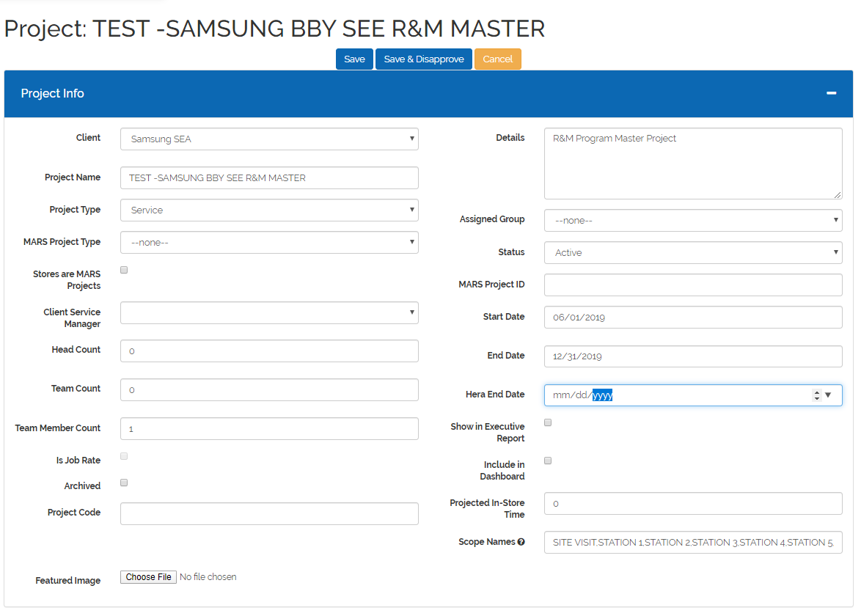
Task: Click the page title Project: TEST -SAMSUNG heading
Action: (x=274, y=29)
